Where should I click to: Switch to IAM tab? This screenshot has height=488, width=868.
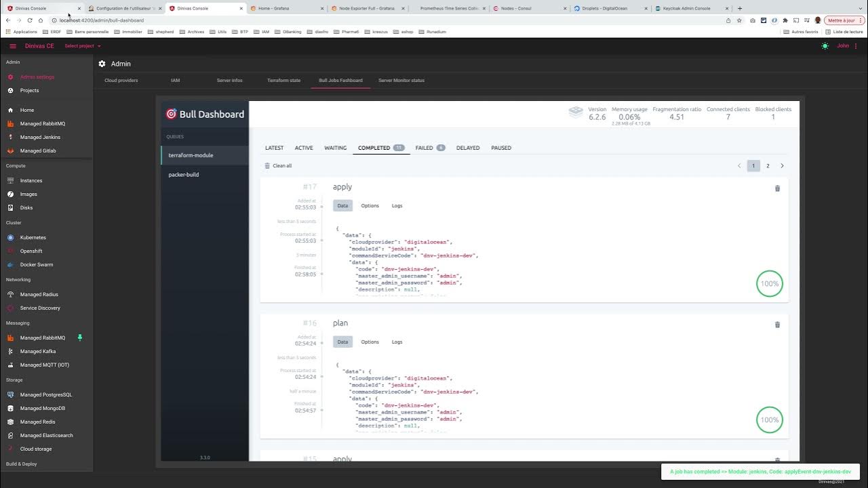[176, 80]
